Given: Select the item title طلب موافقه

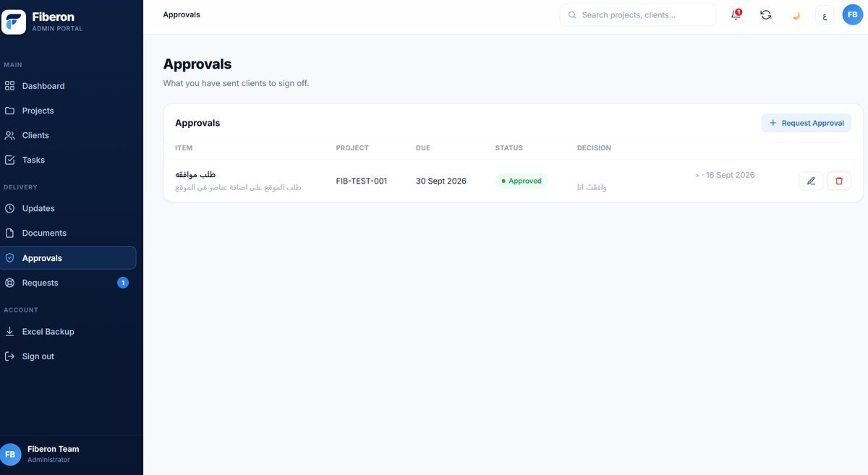Looking at the screenshot, I should pyautogui.click(x=195, y=174).
